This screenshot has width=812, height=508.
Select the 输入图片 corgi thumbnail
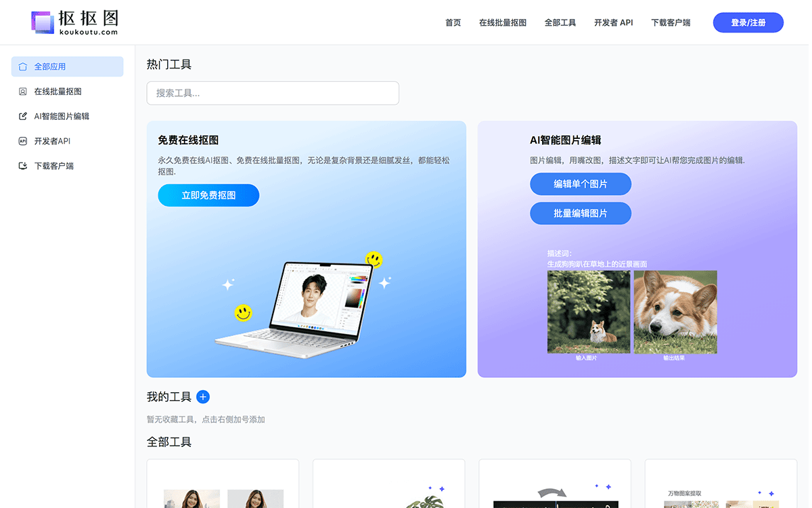click(589, 312)
